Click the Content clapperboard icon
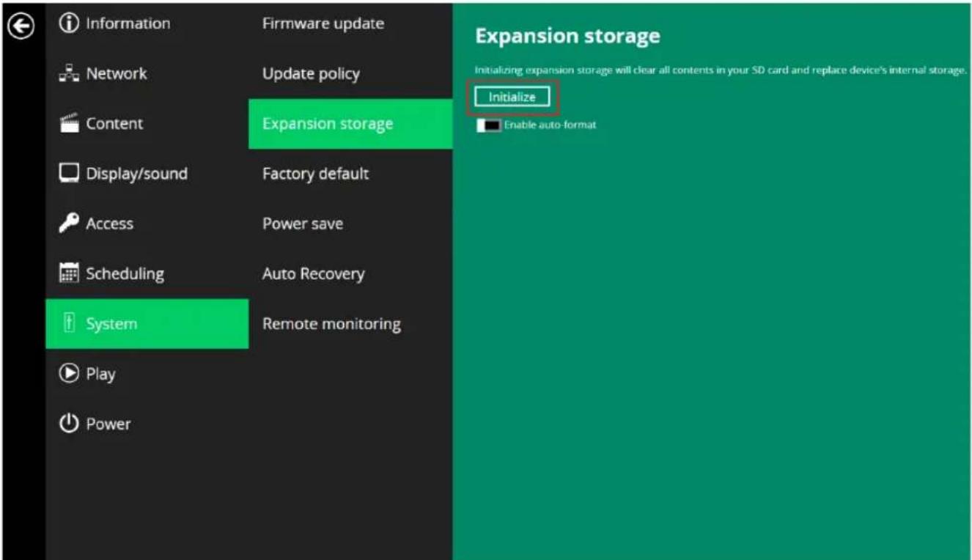The width and height of the screenshot is (972, 560). pos(69,124)
